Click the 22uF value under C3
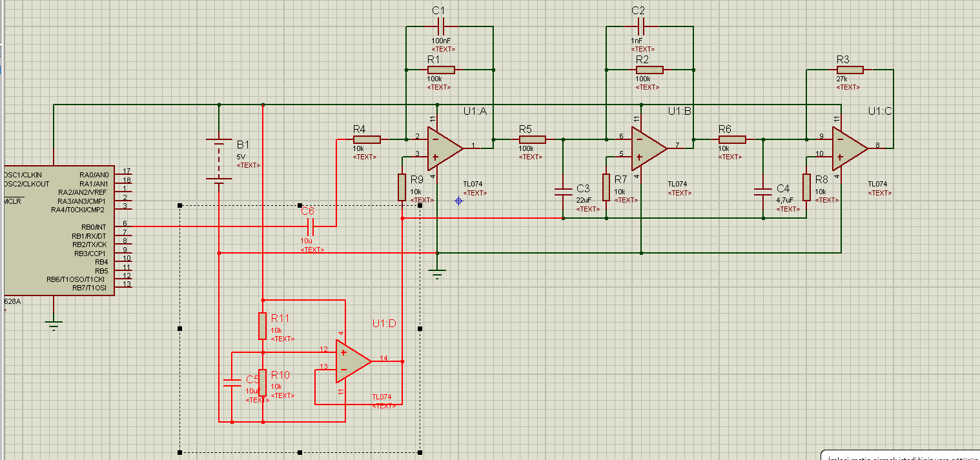 point(584,200)
